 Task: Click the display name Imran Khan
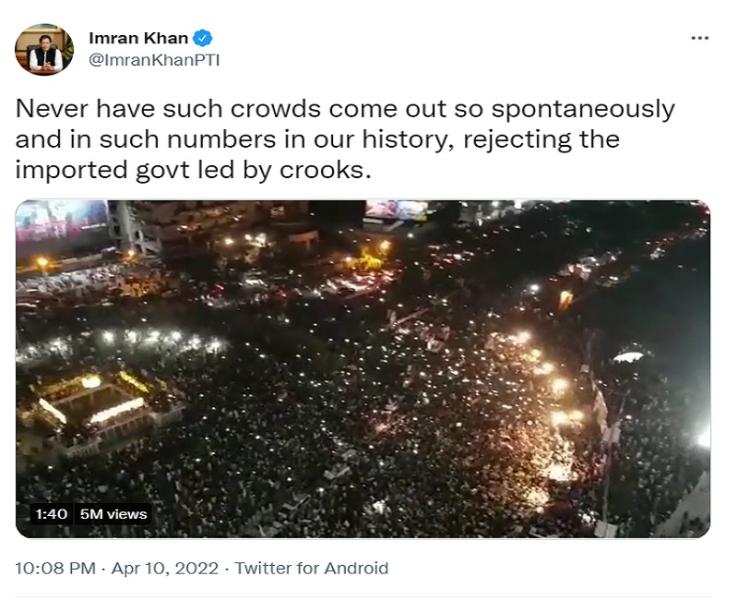pos(138,39)
